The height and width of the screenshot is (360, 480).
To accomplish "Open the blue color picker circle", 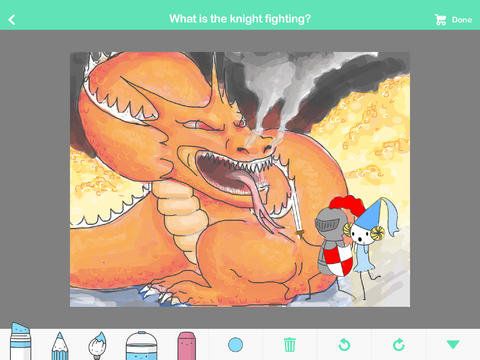I will (x=235, y=345).
